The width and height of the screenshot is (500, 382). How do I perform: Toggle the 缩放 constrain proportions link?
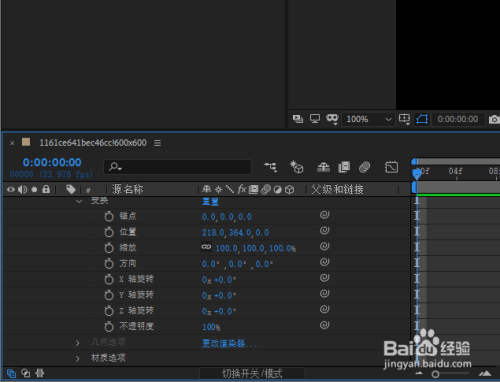[206, 247]
